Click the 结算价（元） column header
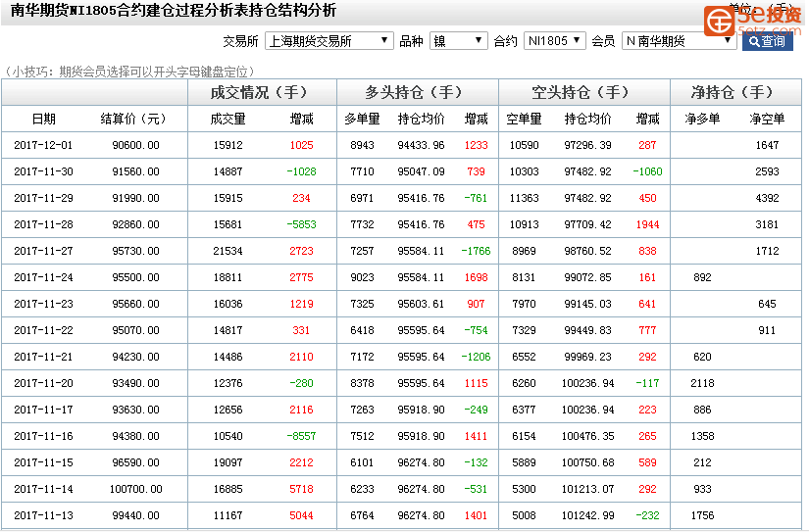This screenshot has width=809, height=532. pos(133,120)
